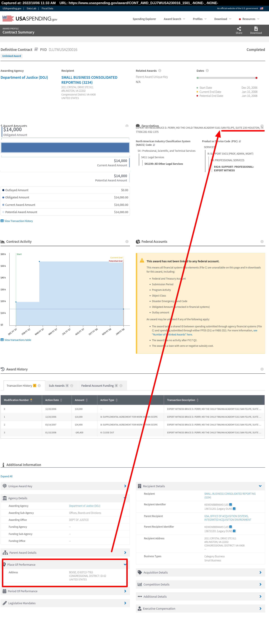Open the Award History info icon
The image size is (269, 644).
click(262, 369)
